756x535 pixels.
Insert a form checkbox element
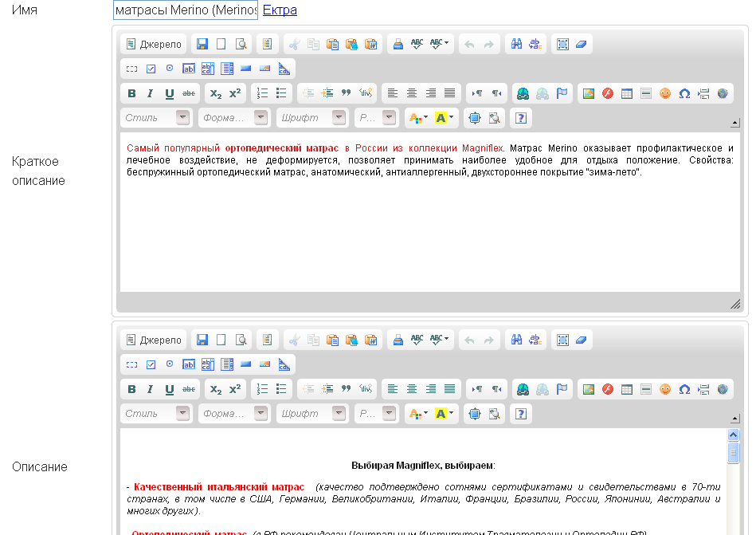[x=151, y=68]
